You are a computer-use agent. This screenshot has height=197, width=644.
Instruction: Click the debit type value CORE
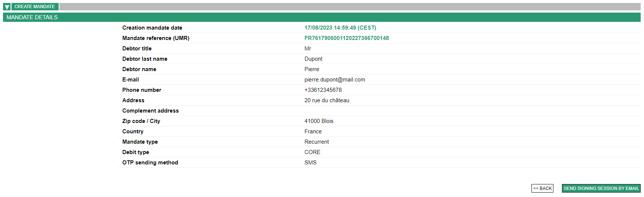click(312, 152)
